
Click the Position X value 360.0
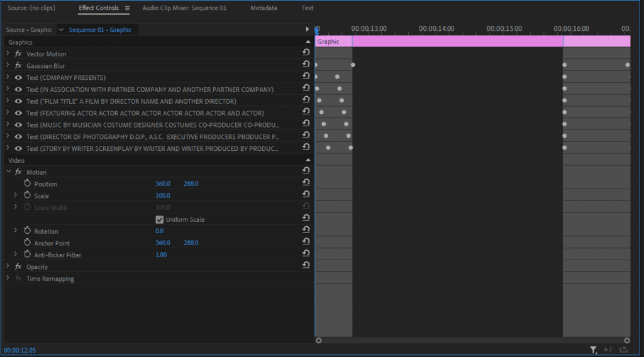[163, 184]
